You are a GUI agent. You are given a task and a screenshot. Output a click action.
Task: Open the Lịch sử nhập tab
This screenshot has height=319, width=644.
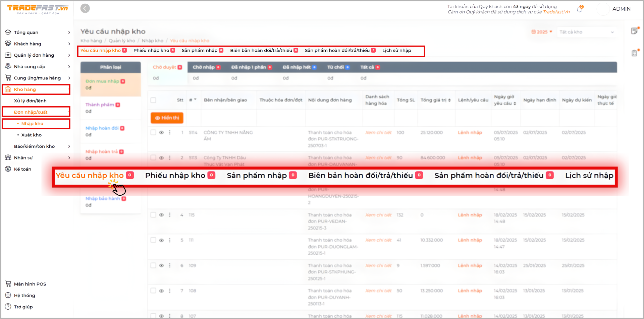click(x=396, y=51)
